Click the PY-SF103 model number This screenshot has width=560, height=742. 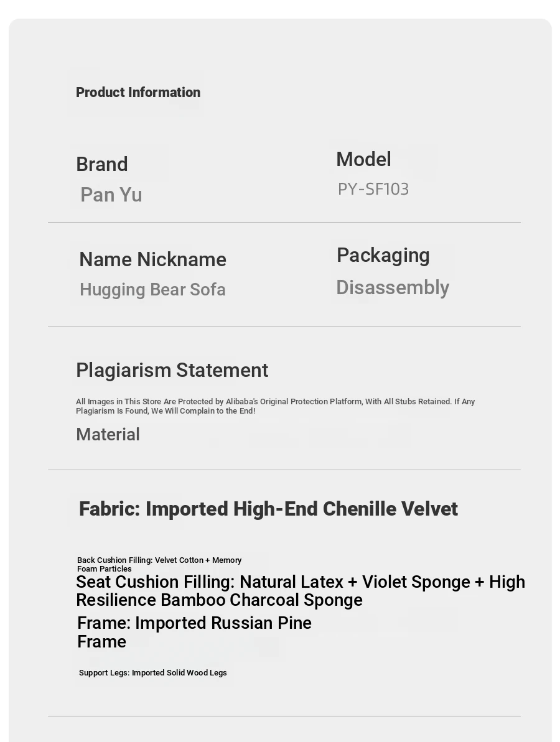point(373,190)
